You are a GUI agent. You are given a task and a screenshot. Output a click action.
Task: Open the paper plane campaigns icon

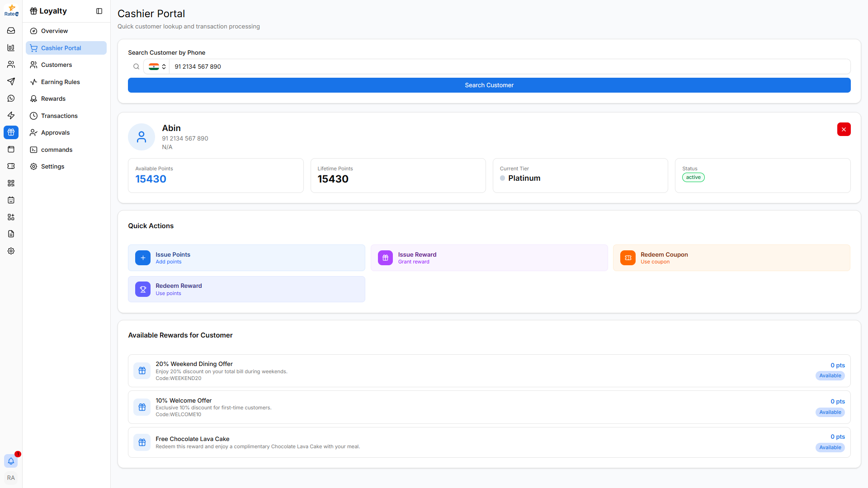click(11, 82)
